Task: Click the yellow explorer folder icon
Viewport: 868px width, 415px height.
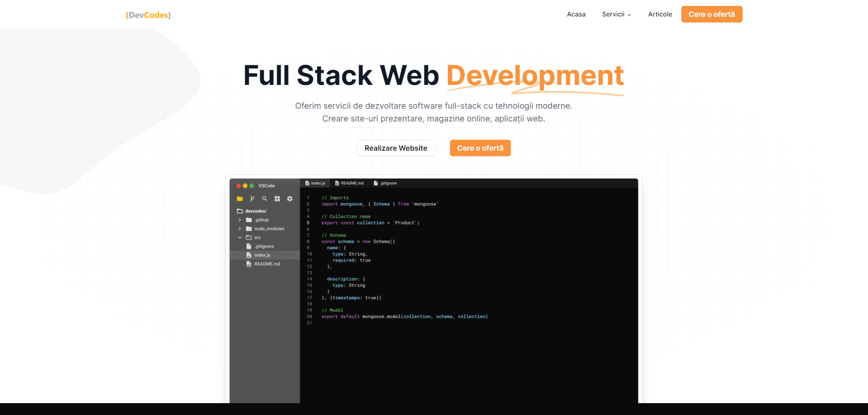Action: (x=240, y=199)
